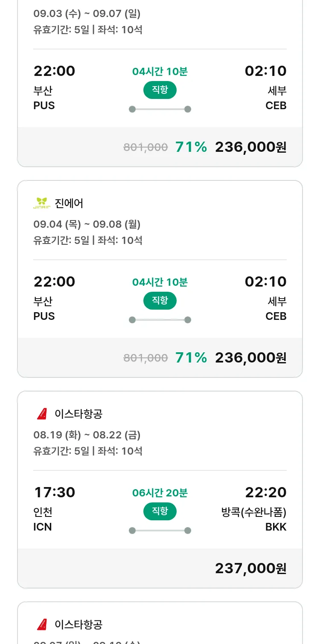Tap the 17:30 Incheon departure time
The height and width of the screenshot is (644, 320).
[55, 493]
